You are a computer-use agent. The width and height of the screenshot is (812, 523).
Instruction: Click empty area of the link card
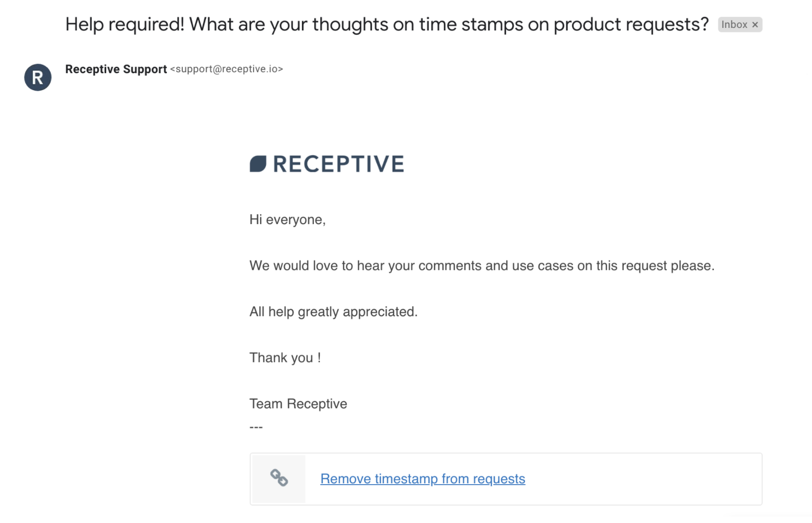pyautogui.click(x=643, y=479)
